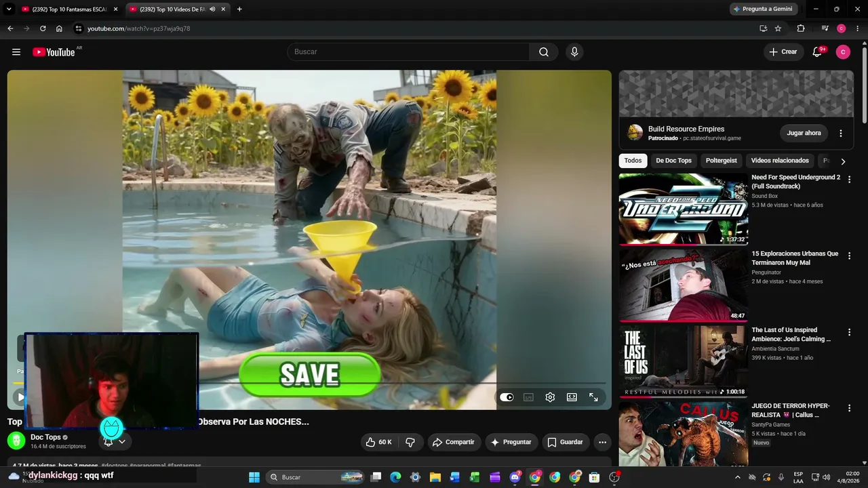This screenshot has width=868, height=488.
Task: Toggle subtitles in the video player
Action: click(528, 397)
